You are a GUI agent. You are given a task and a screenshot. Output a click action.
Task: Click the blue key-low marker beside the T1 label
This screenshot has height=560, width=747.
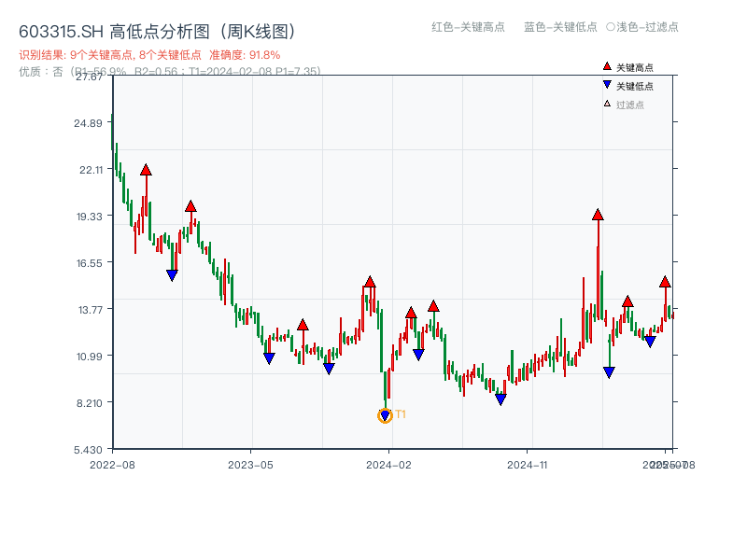[386, 413]
